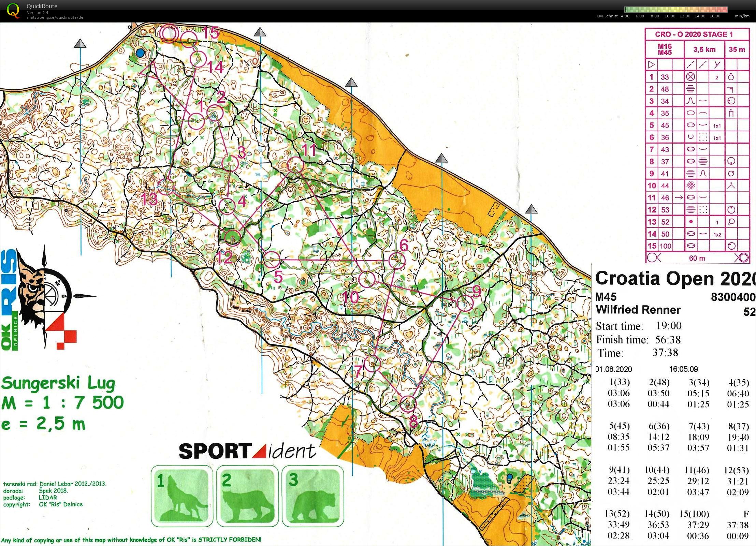Select the runner name Wilfried Renner
756x546 pixels.
638,310
